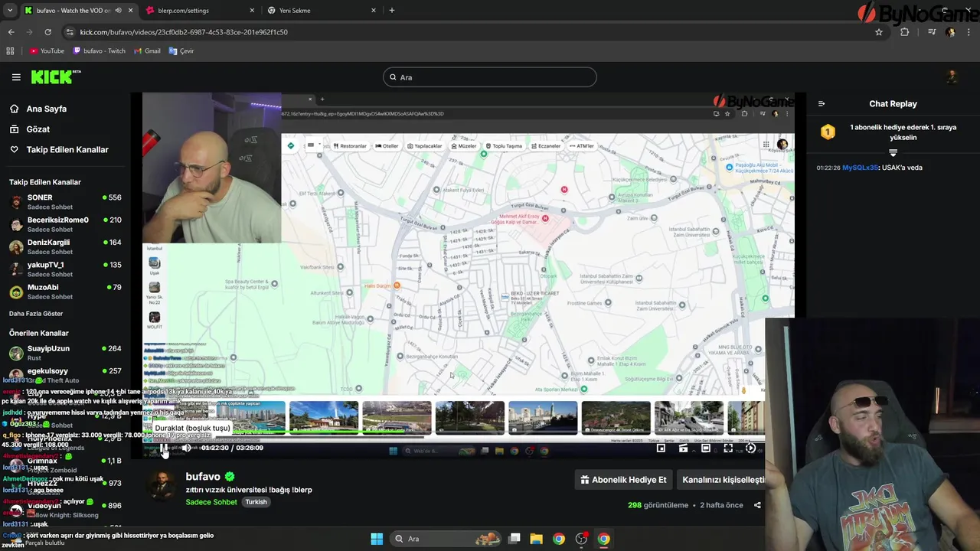
Task: Toggle picture-in-picture mini player
Action: point(661,448)
